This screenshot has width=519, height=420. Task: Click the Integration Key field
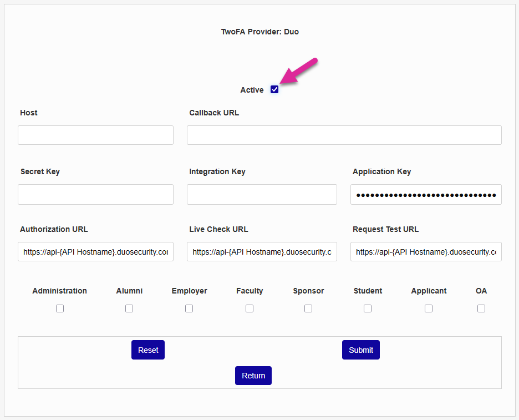(262, 194)
